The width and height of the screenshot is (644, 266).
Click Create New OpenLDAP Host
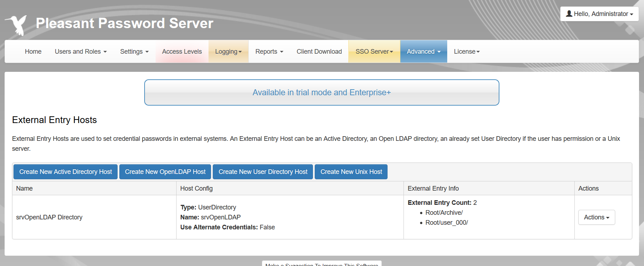[165, 172]
